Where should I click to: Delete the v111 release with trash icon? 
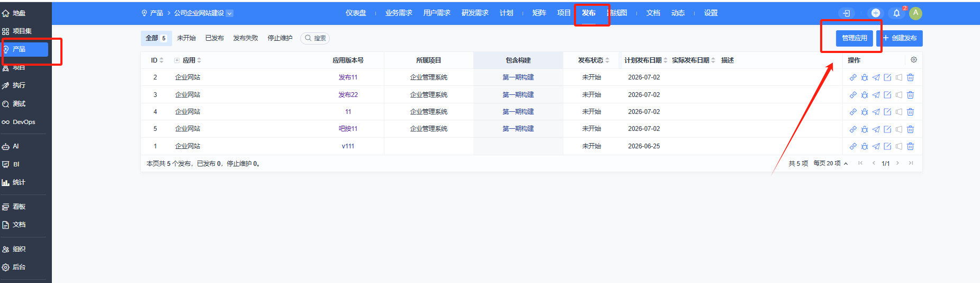(911, 146)
